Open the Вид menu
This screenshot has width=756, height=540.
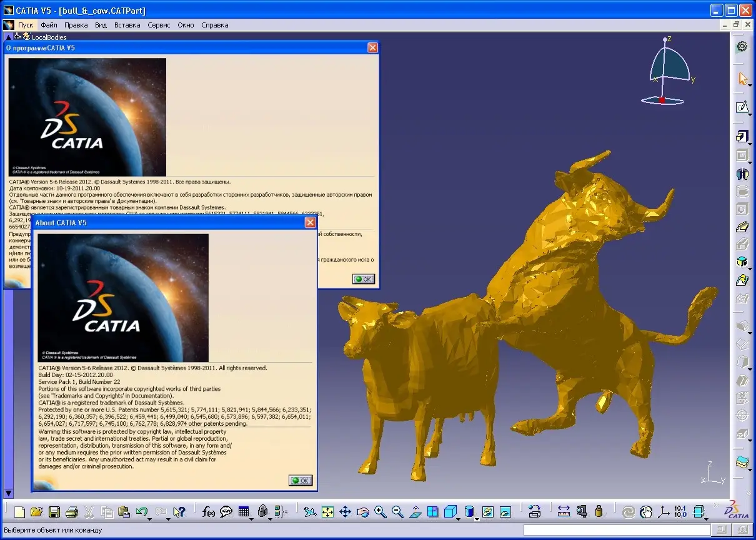click(101, 25)
